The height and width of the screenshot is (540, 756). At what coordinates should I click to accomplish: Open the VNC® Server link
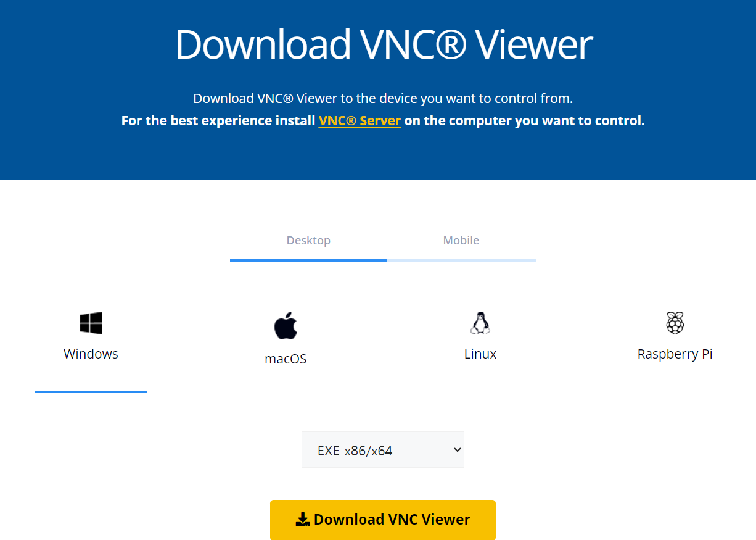[360, 121]
